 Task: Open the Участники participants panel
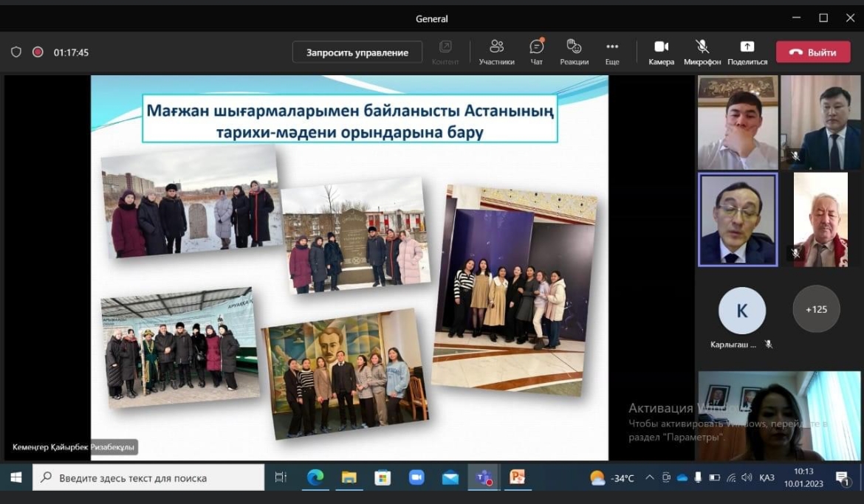[496, 52]
